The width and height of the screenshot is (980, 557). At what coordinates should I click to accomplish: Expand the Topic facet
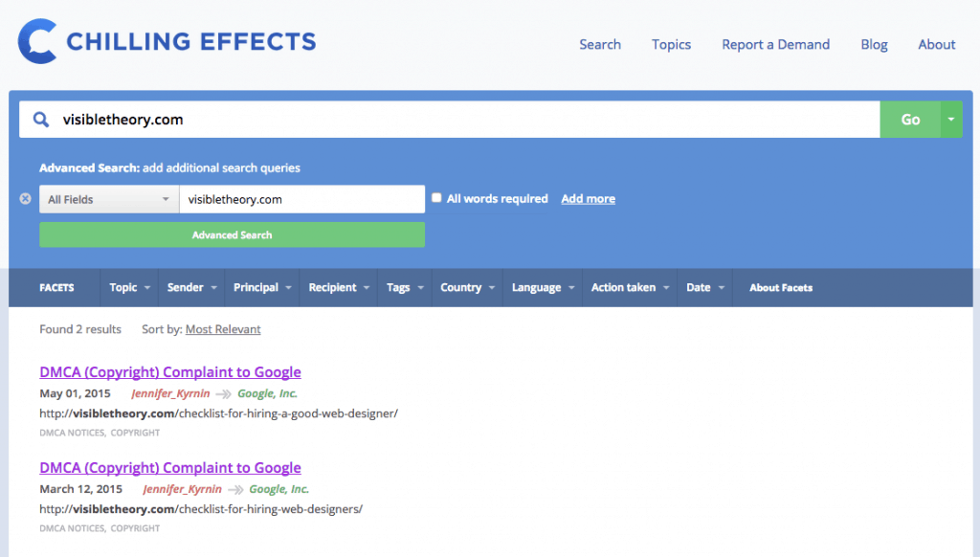129,287
